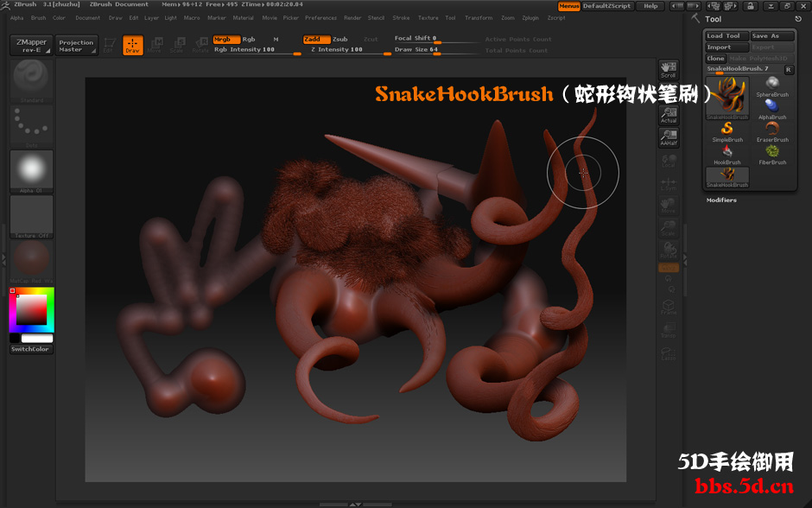812x508 pixels.
Task: Click the DefaultZScript button
Action: tap(606, 6)
